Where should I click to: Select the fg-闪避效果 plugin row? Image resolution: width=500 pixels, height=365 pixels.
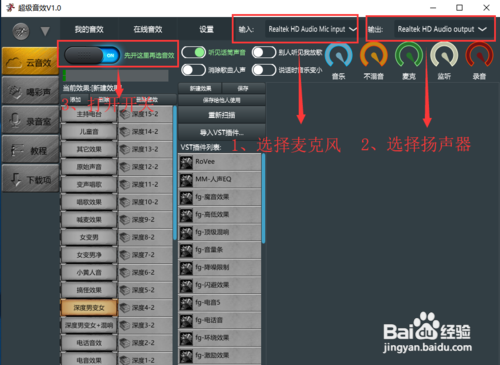220,286
